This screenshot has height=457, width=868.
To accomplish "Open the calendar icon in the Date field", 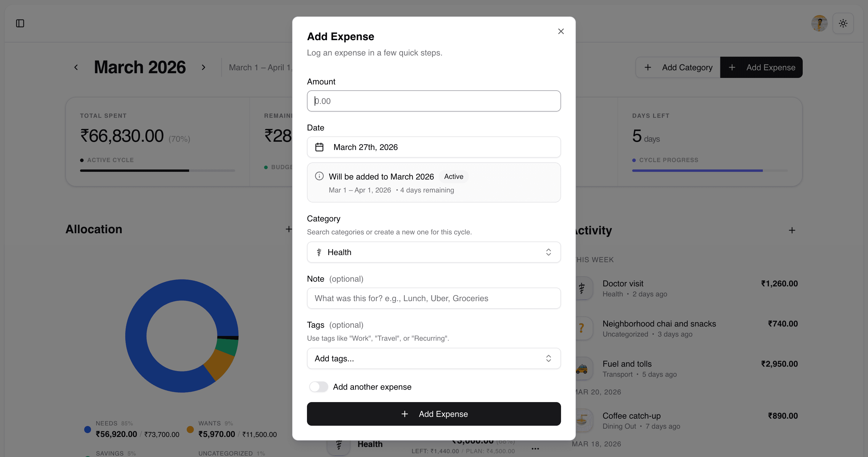I will click(319, 147).
